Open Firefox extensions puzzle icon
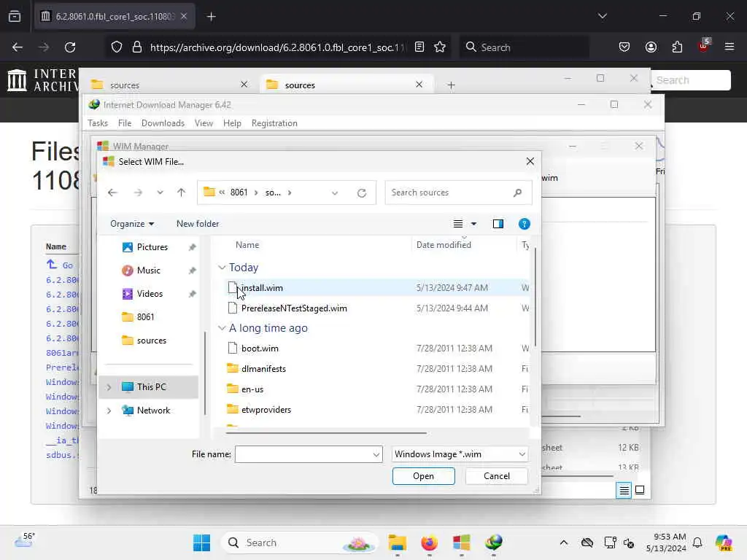This screenshot has height=560, width=747. (677, 47)
